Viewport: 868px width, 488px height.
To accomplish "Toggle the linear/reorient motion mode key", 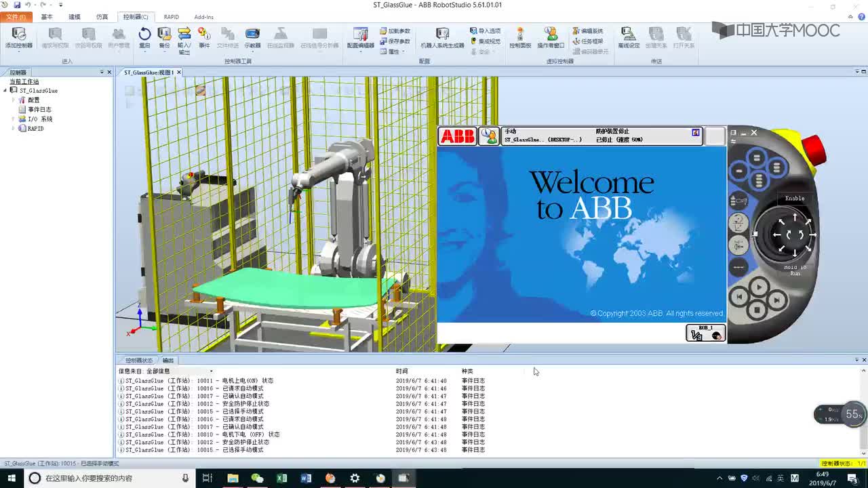I will (738, 222).
